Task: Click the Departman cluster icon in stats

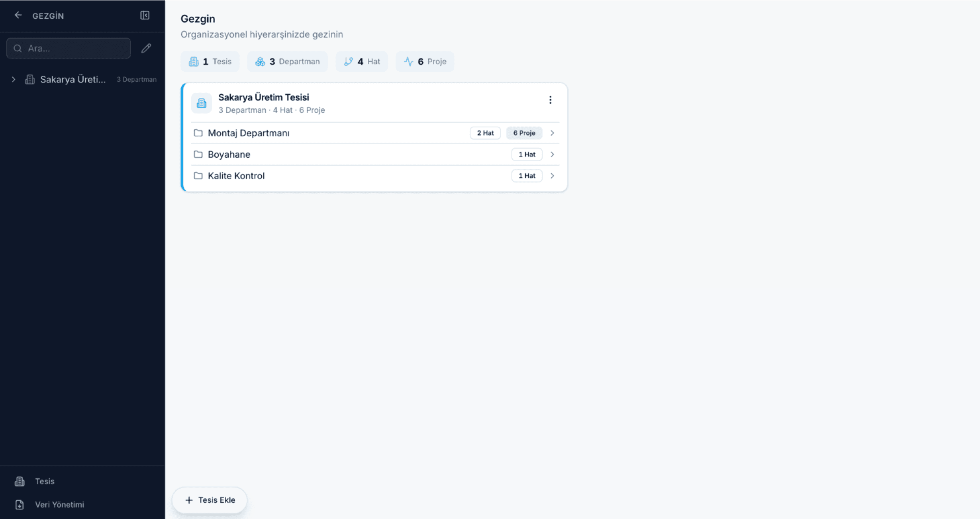Action: point(260,61)
